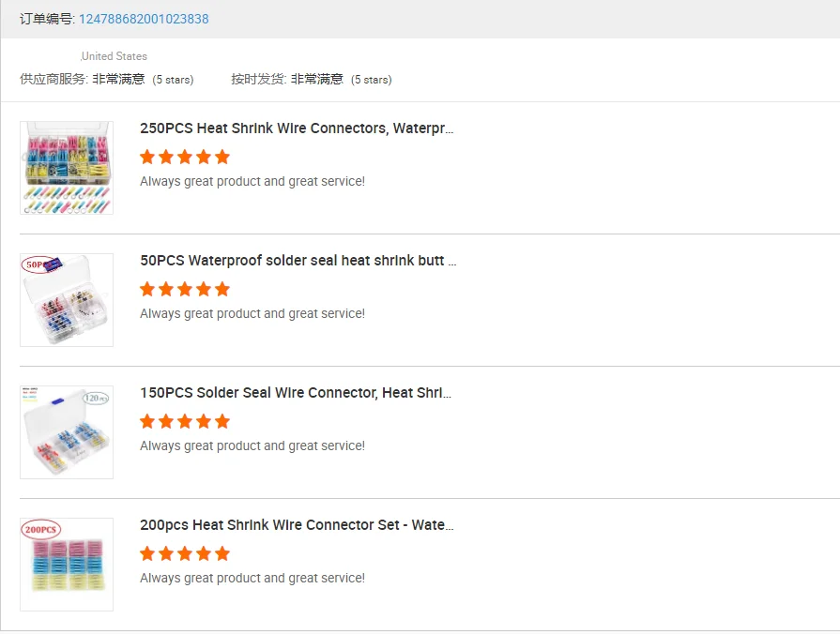Click the review comment under the 200pcs product
The image size is (840, 634).
[x=252, y=578]
